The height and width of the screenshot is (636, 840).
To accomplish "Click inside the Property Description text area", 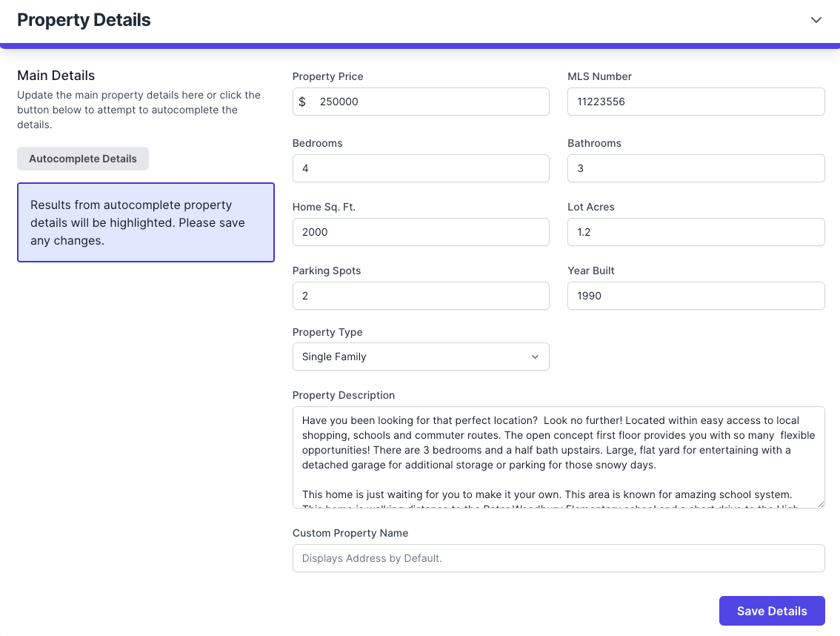I will coord(558,457).
